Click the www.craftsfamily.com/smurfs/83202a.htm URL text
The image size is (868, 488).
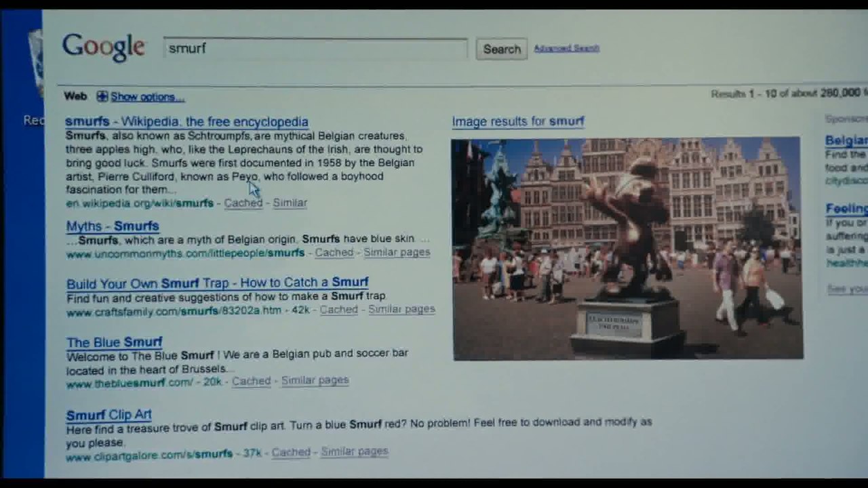[x=174, y=310]
